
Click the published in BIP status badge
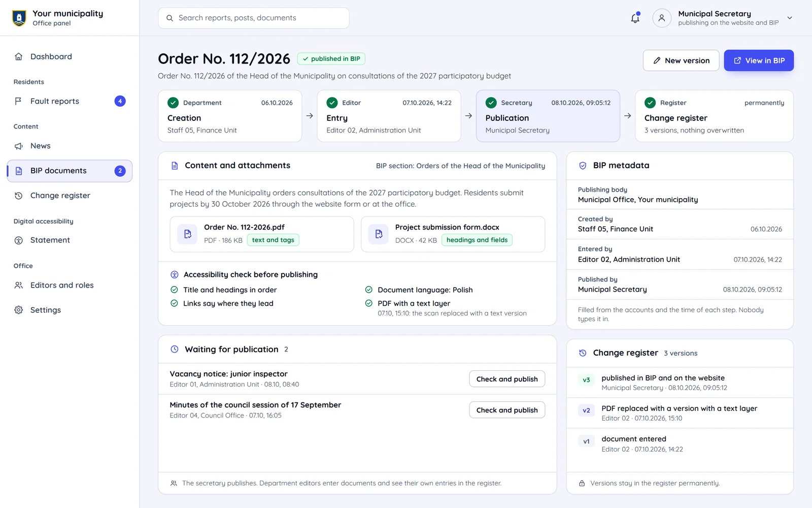(331, 59)
